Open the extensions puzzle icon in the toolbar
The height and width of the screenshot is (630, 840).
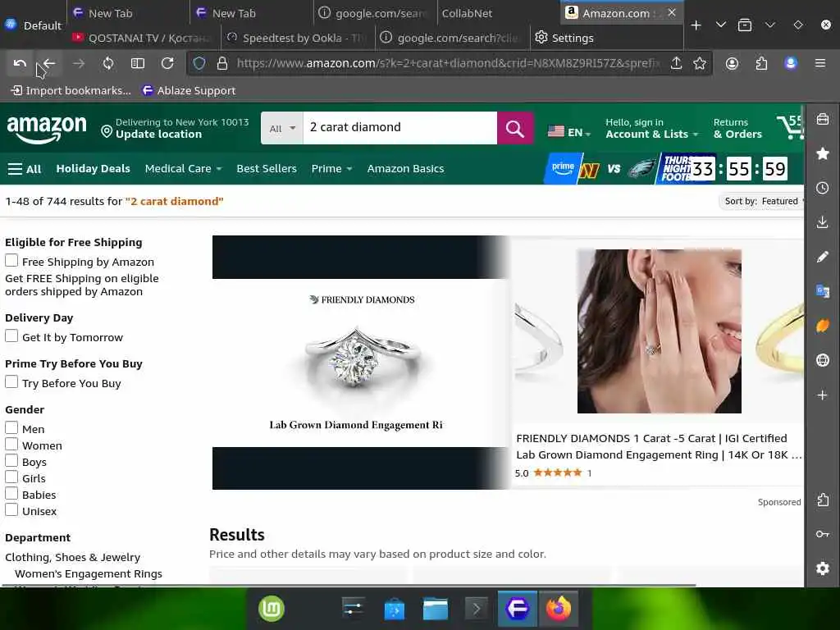[761, 64]
